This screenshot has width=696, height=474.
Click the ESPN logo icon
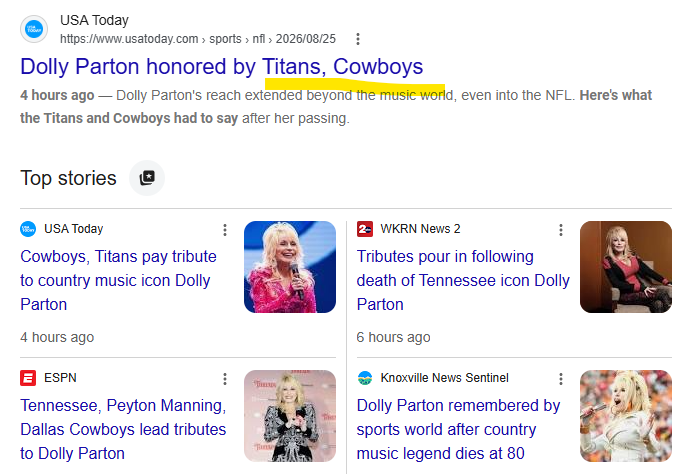coord(28,378)
